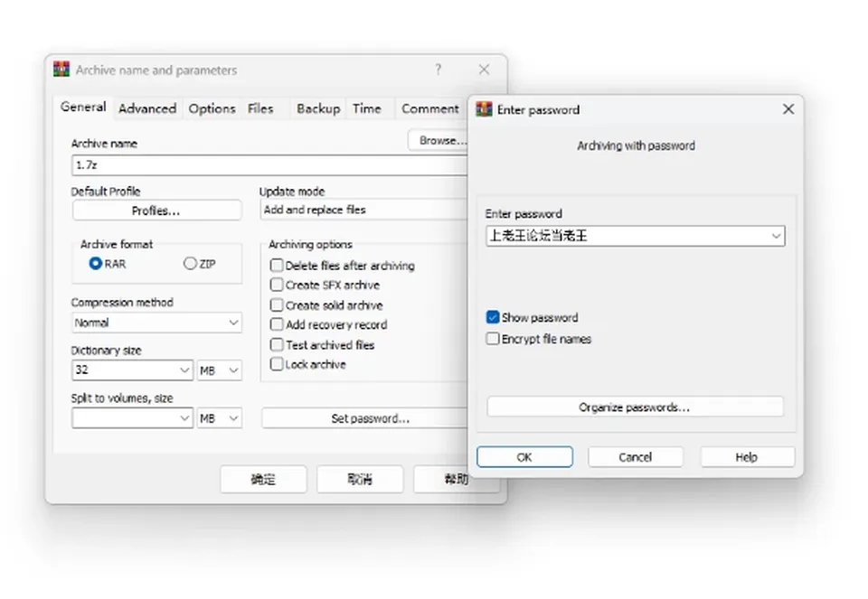Confirm password with OK button
The height and width of the screenshot is (599, 868).
pyautogui.click(x=524, y=457)
